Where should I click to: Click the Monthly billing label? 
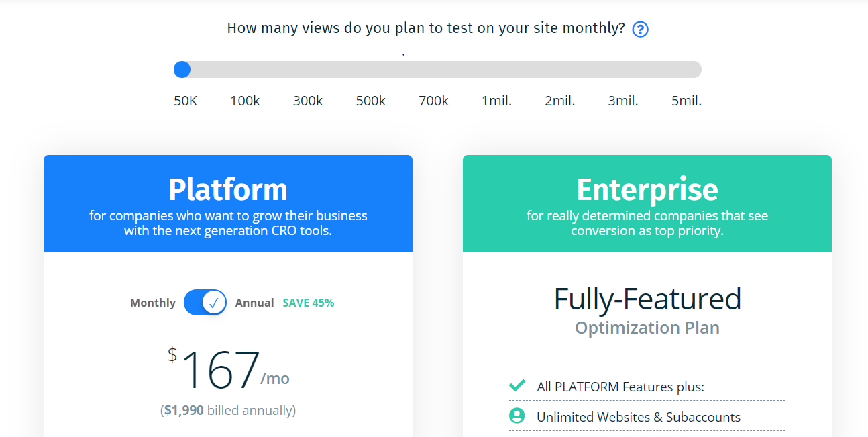pyautogui.click(x=153, y=303)
